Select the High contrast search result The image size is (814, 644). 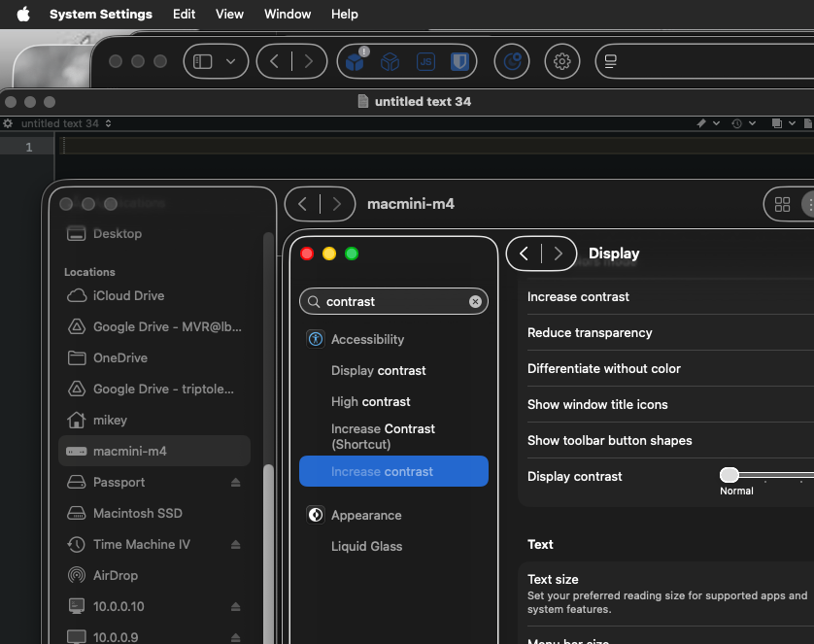pyautogui.click(x=393, y=402)
